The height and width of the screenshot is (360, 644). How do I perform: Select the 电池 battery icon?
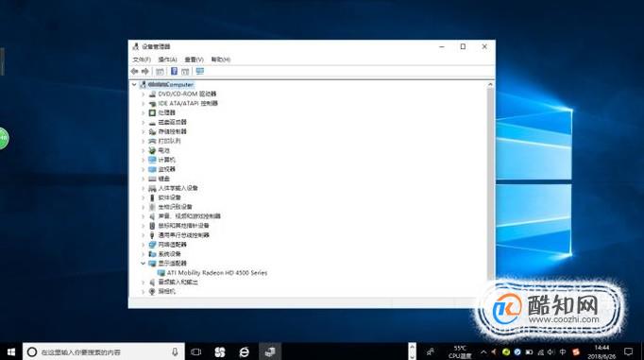tap(152, 150)
